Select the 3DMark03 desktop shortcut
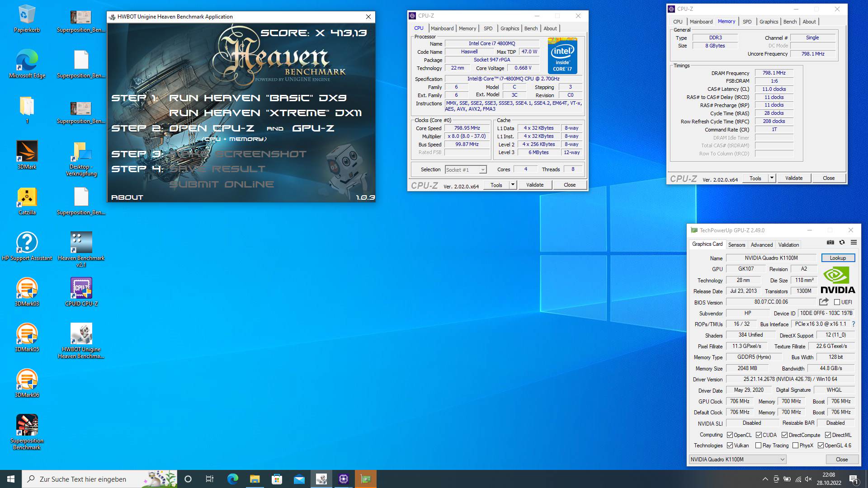Viewport: 868px width, 488px height. tap(27, 292)
